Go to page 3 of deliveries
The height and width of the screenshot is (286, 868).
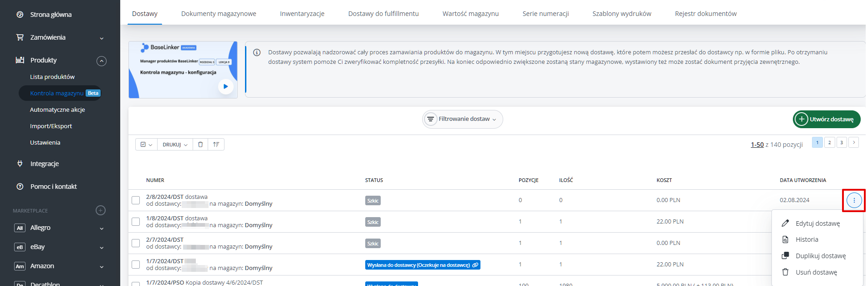pyautogui.click(x=842, y=142)
